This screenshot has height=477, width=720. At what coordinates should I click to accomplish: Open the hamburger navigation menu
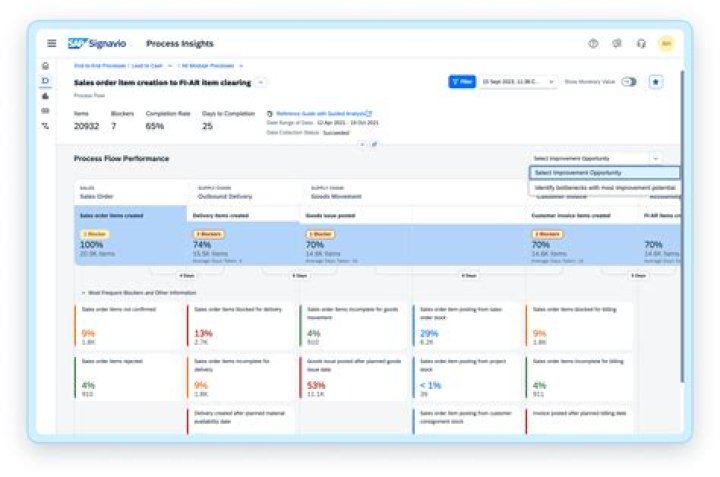click(x=51, y=43)
